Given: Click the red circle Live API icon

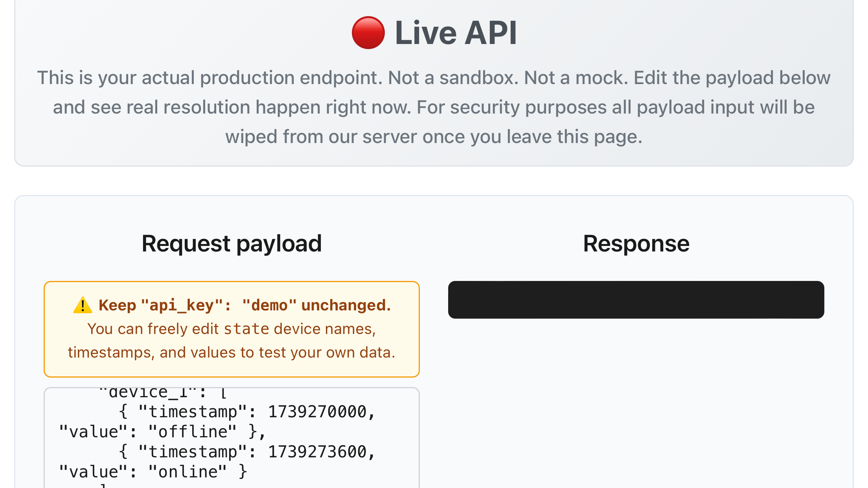Looking at the screenshot, I should tap(368, 33).
